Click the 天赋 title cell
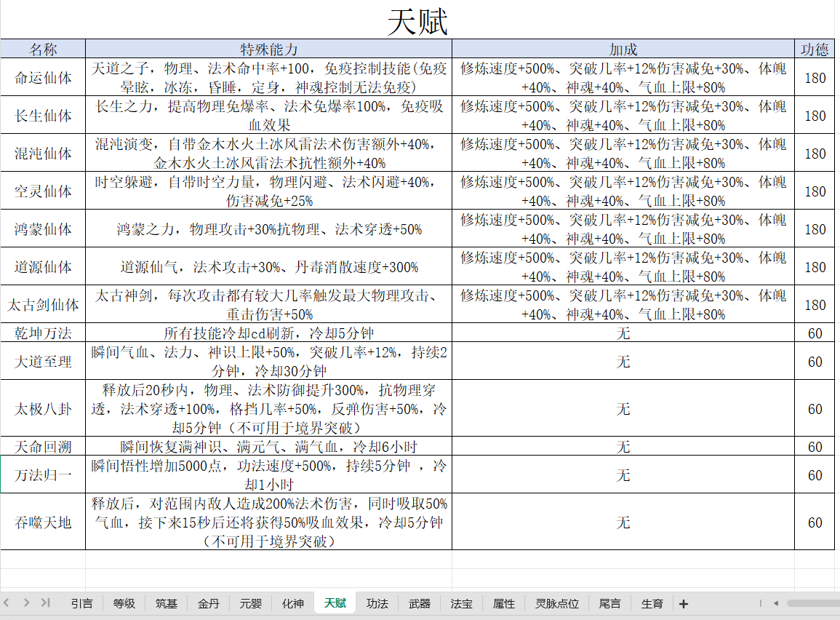 pos(417,21)
